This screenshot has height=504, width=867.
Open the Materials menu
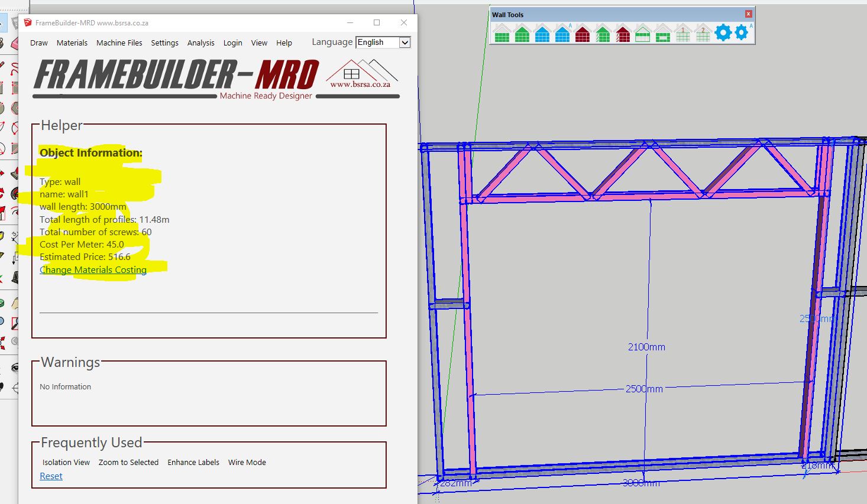click(x=72, y=43)
